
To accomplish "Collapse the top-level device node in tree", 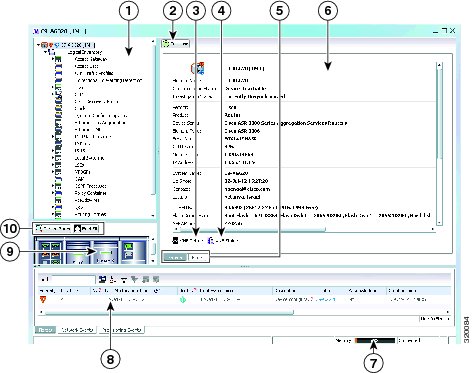I will pos(39,45).
